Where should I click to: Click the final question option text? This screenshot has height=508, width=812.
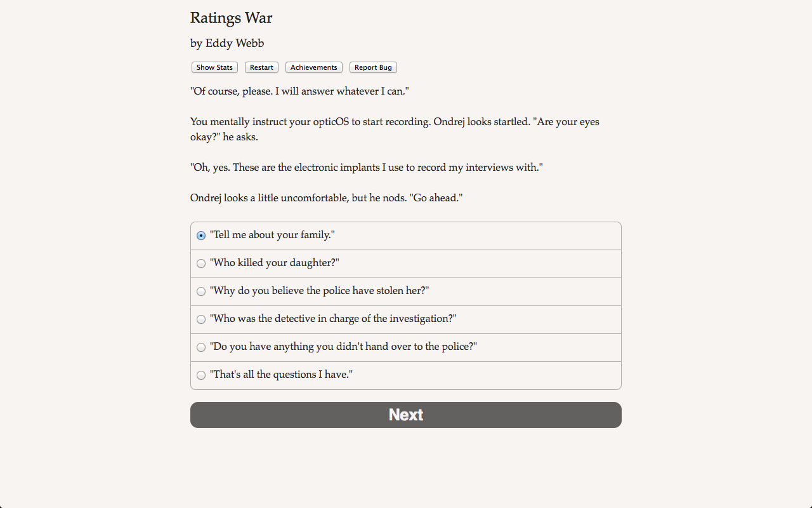coord(282,374)
